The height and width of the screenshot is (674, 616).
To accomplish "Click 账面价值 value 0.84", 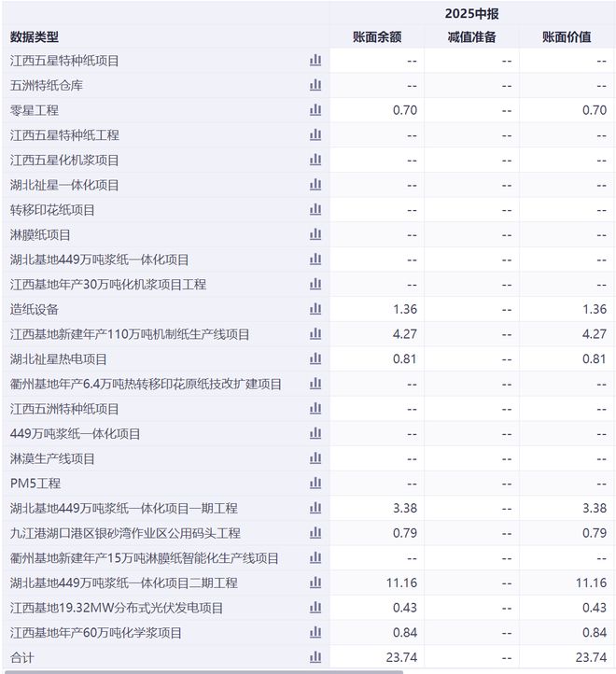I will coord(595,633).
